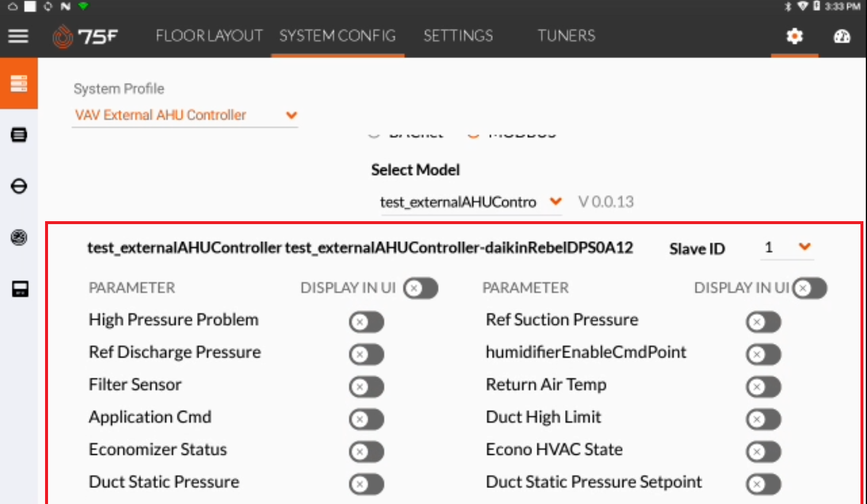This screenshot has height=504, width=867.
Task: Expand the System Profile dropdown
Action: 185,115
